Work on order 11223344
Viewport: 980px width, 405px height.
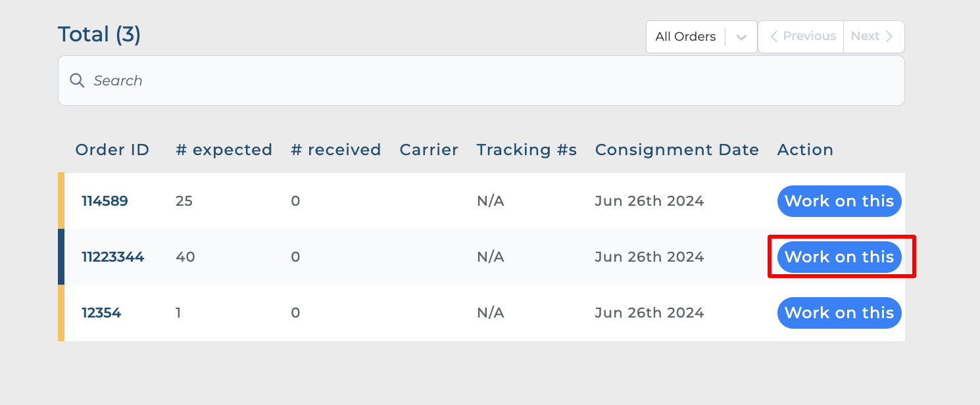(x=839, y=257)
